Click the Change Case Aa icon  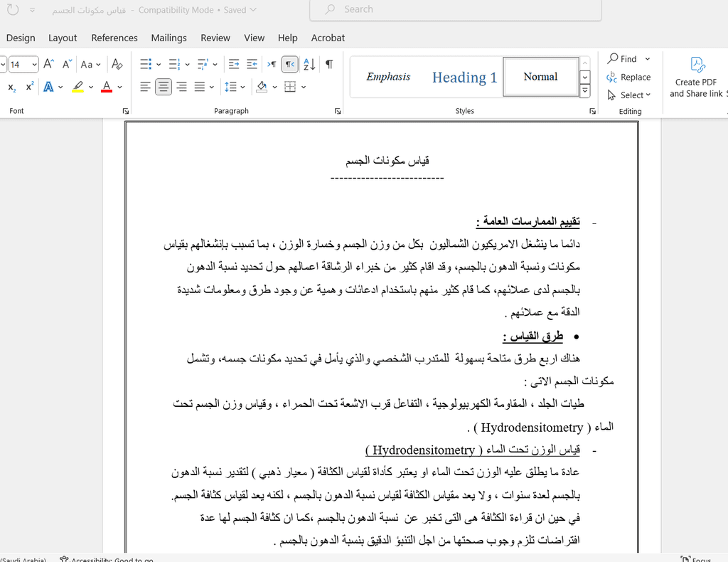tap(86, 65)
